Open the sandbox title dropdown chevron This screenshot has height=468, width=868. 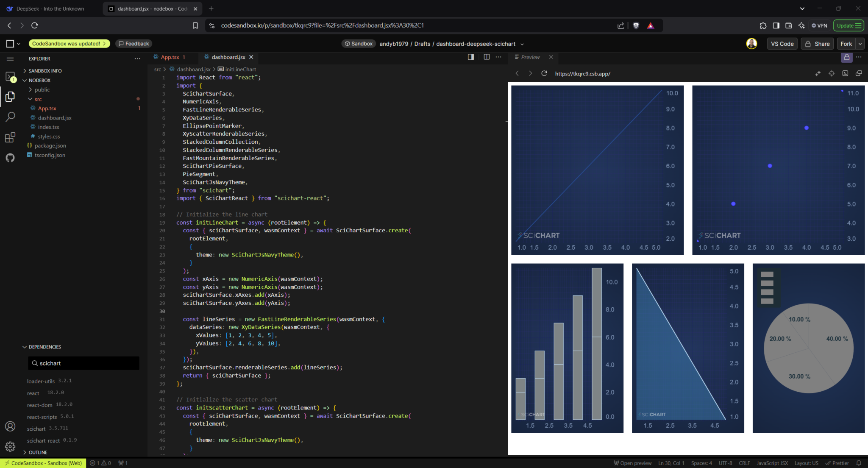[x=522, y=44]
